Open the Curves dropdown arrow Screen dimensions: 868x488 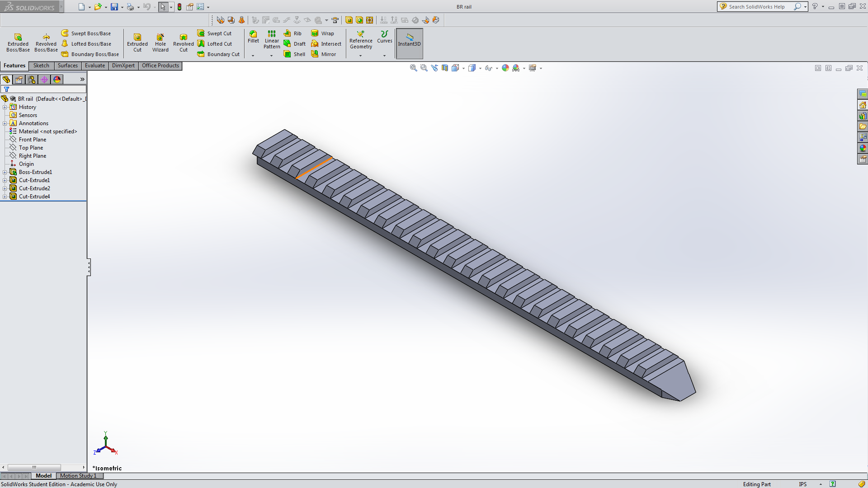tap(384, 56)
